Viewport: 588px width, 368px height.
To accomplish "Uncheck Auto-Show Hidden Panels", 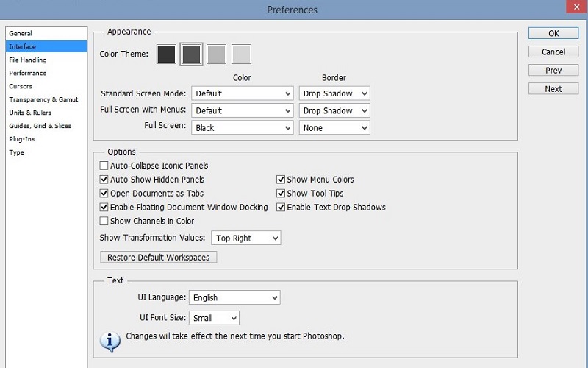I will [x=104, y=180].
